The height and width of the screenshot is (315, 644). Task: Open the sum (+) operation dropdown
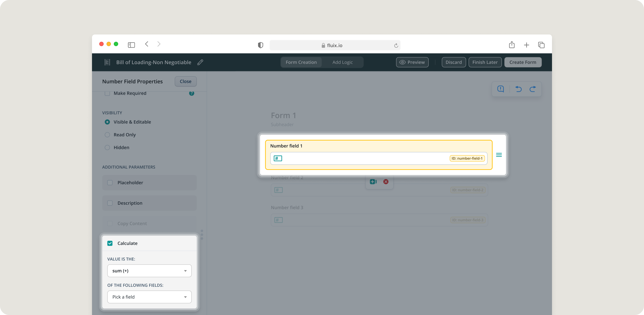149,271
